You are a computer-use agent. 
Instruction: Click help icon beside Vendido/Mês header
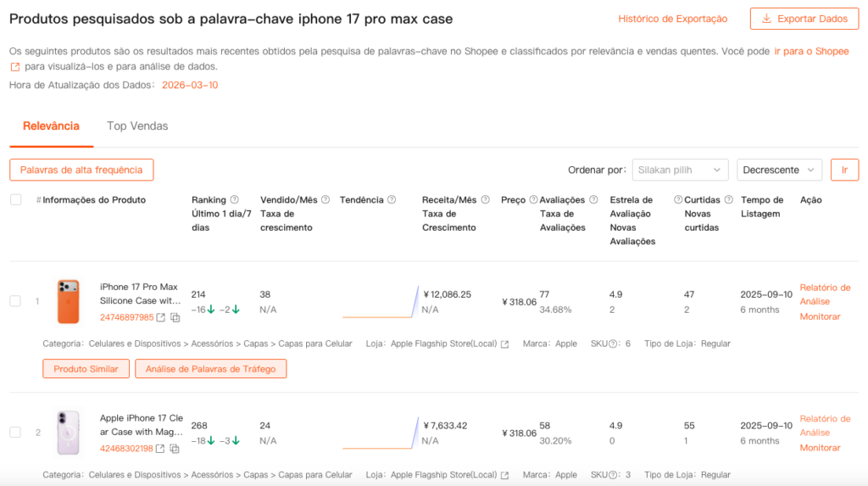[x=325, y=200]
